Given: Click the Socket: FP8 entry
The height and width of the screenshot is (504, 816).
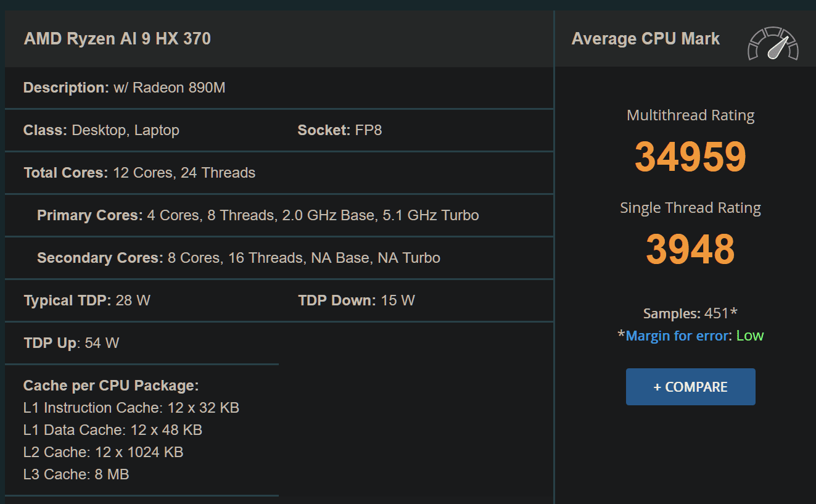Looking at the screenshot, I should (339, 130).
